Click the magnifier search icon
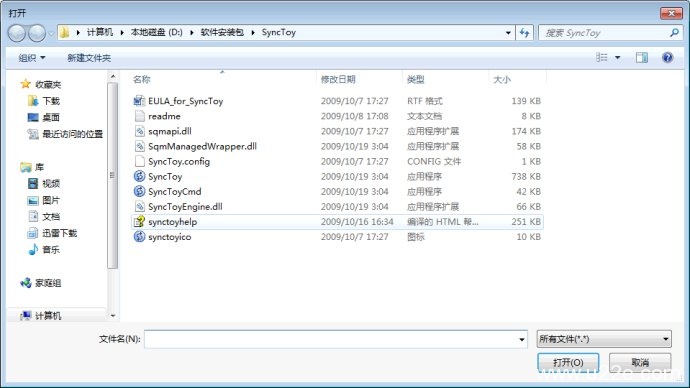This screenshot has height=388, width=690. [674, 33]
